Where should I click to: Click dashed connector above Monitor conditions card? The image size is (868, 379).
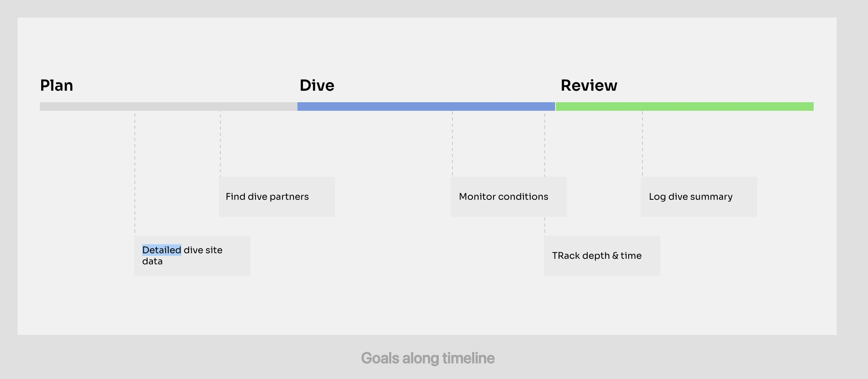452,143
